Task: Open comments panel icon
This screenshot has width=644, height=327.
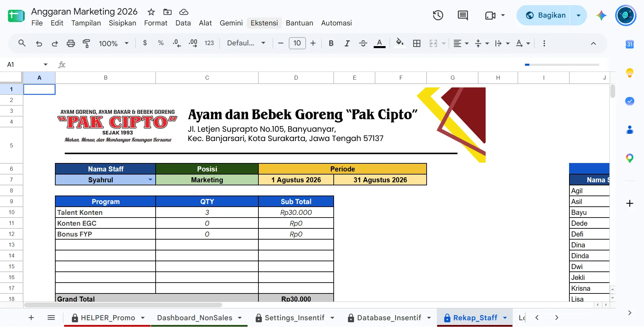Action: (x=463, y=15)
